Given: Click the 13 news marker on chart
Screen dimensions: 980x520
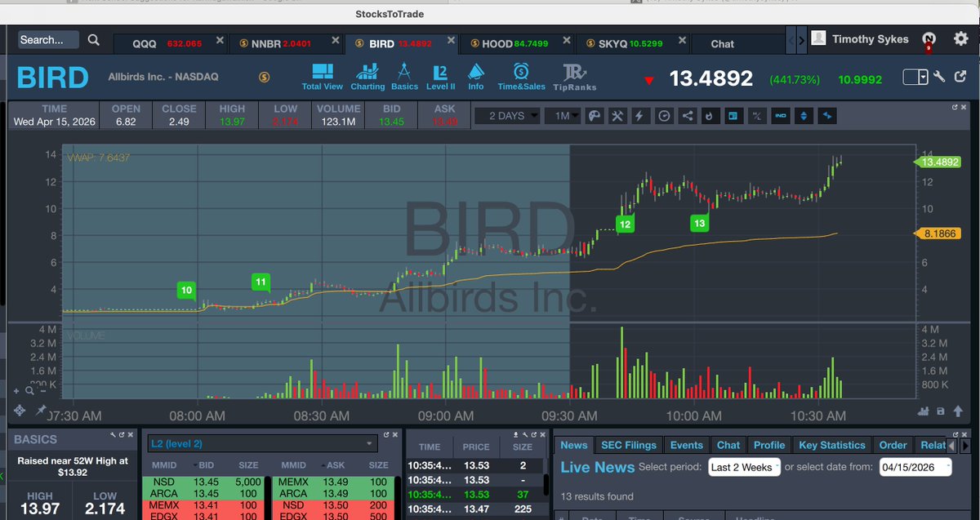Looking at the screenshot, I should tap(699, 223).
